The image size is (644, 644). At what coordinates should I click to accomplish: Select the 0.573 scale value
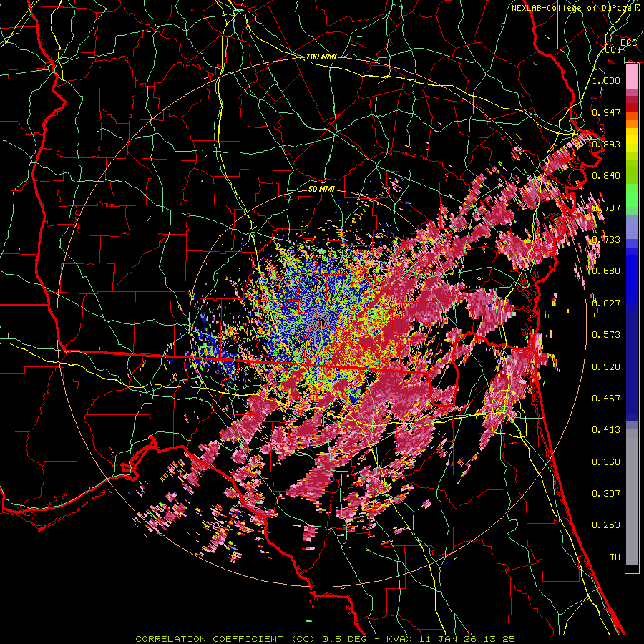tap(606, 335)
